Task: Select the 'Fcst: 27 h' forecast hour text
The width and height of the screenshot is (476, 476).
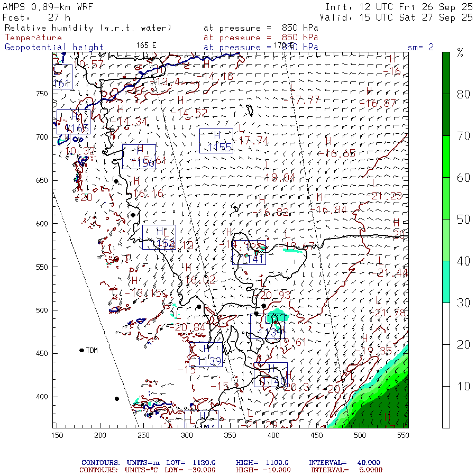Action: click(36, 17)
